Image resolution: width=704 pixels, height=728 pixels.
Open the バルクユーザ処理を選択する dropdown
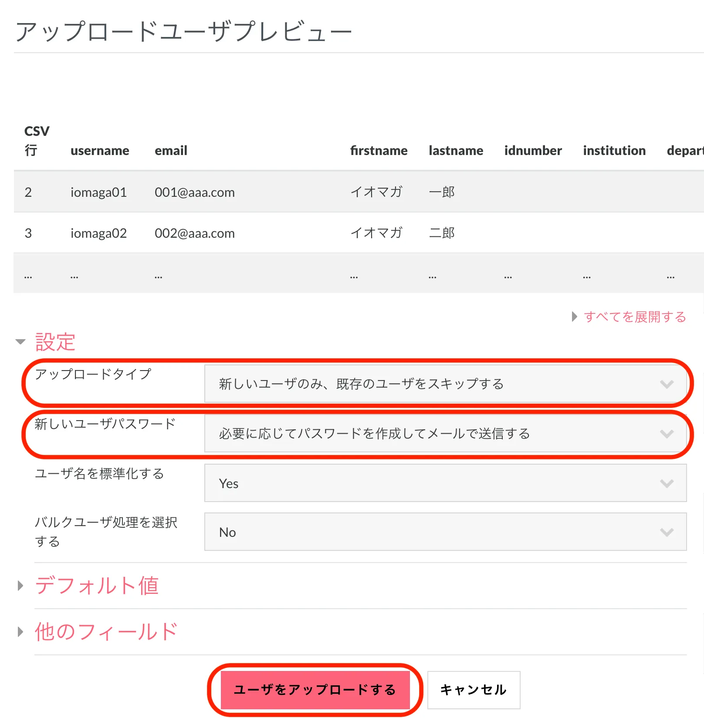[x=445, y=532]
